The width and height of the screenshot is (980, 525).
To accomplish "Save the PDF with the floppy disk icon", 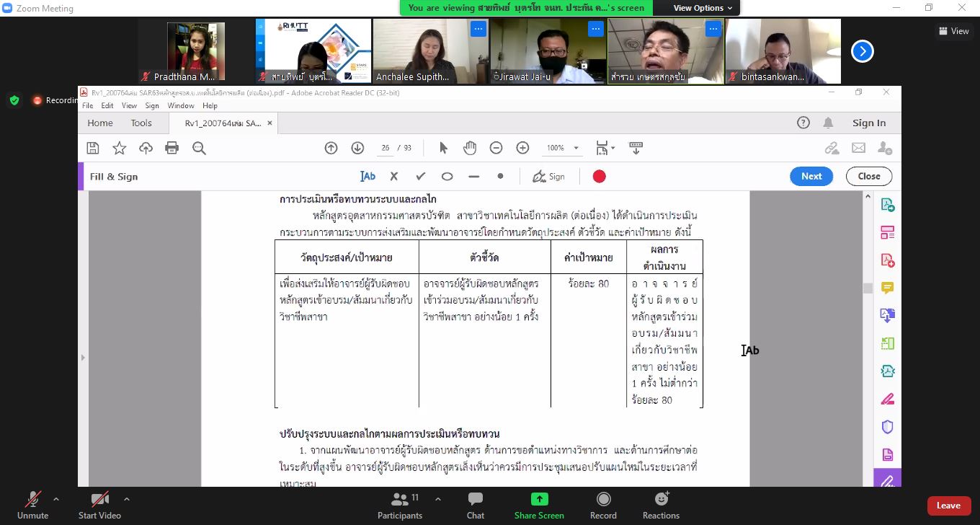I will (93, 148).
